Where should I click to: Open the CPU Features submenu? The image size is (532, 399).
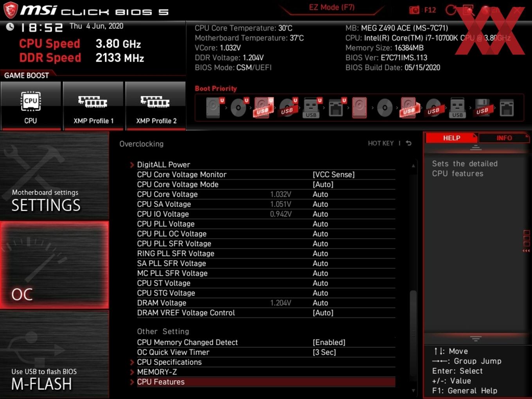tap(262, 382)
